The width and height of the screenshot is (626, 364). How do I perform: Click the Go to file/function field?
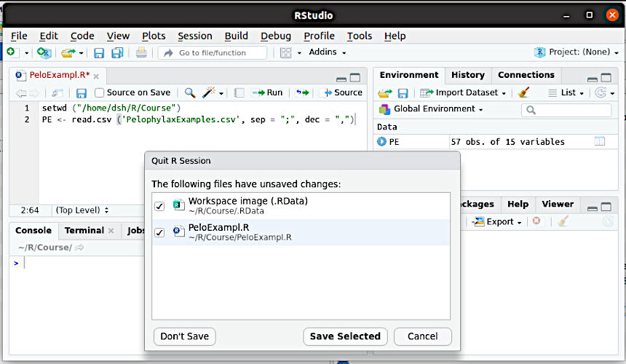tap(213, 52)
